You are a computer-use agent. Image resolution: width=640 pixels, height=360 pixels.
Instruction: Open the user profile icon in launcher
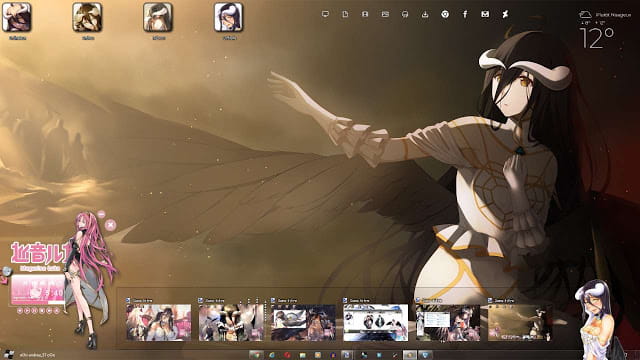pos(365,14)
